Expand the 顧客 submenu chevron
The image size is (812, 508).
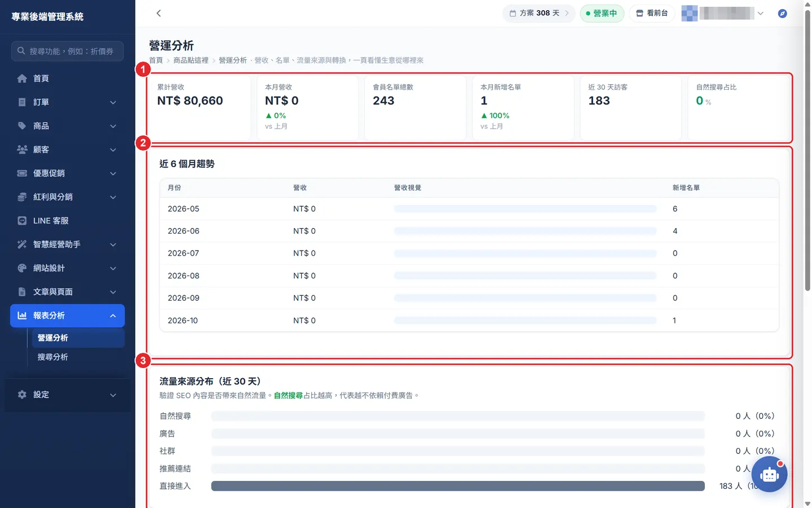point(113,150)
